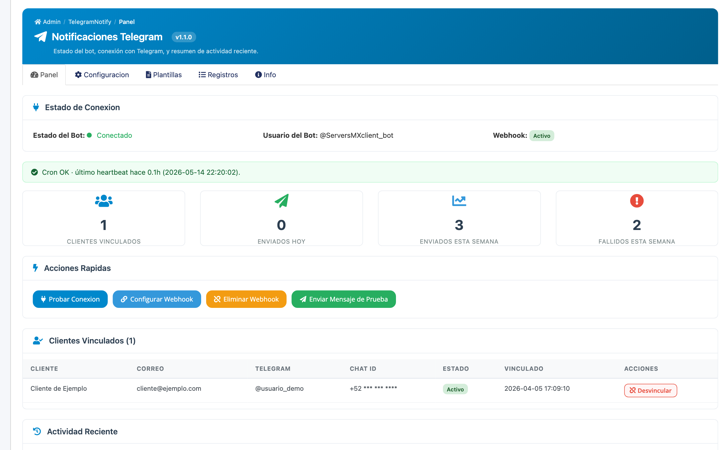
Task: Click the CLIENTE column header
Action: tap(44, 369)
